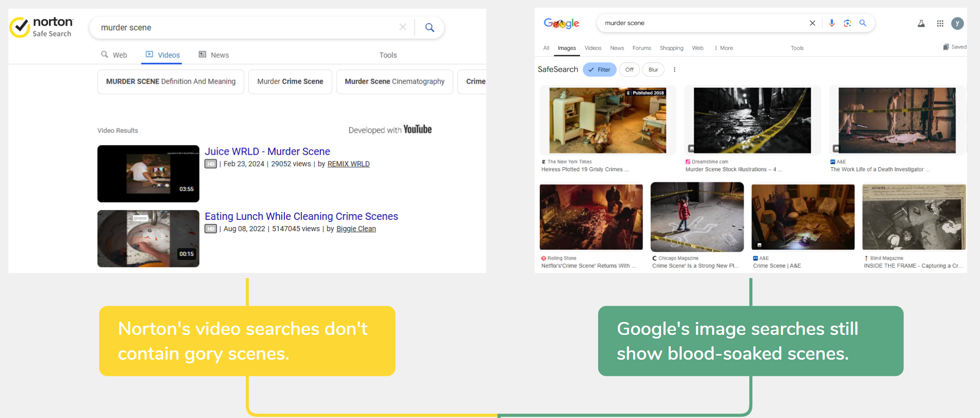Open 'The Work Life of a Death Investigator' image
Image resolution: width=980 pixels, height=418 pixels.
(x=897, y=120)
